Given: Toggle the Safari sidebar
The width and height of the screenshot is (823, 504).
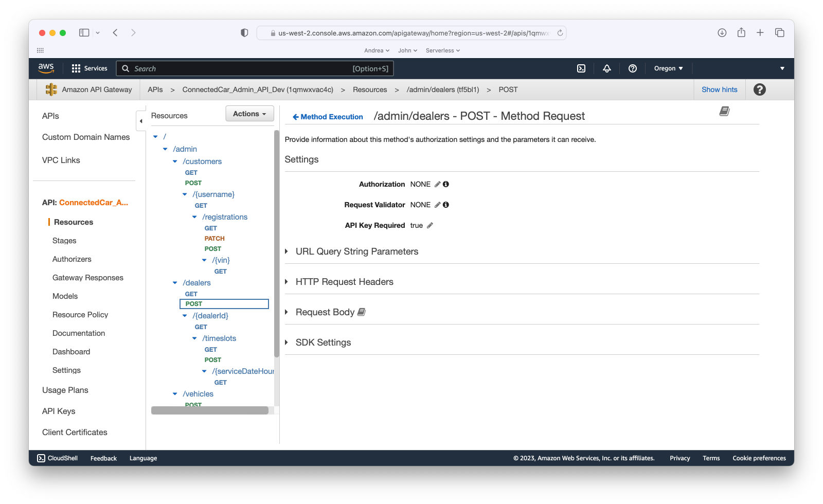Looking at the screenshot, I should click(84, 33).
